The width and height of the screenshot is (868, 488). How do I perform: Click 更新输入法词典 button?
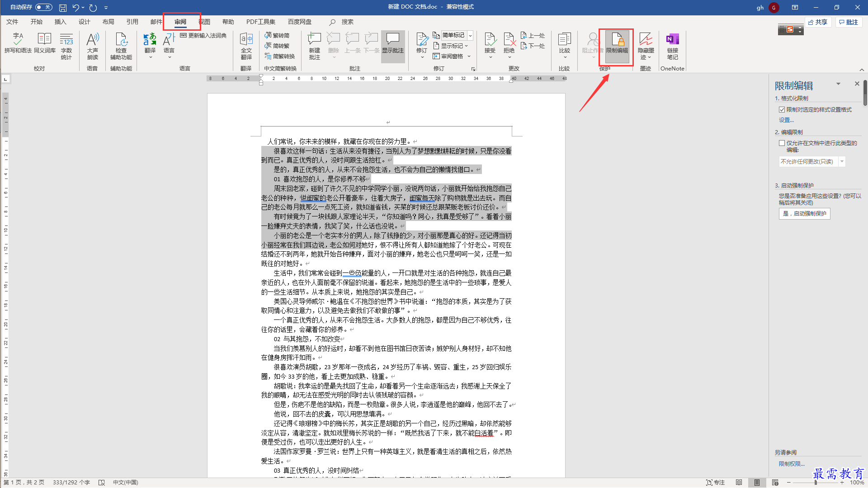[203, 35]
